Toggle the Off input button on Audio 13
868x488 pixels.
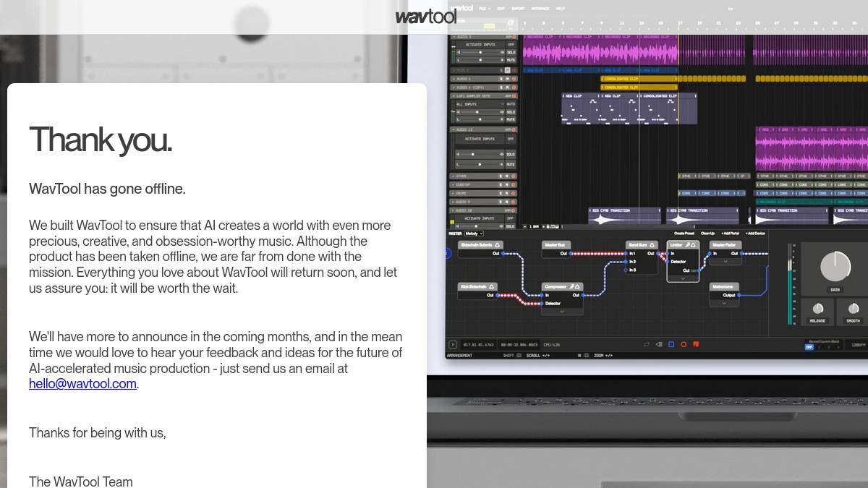[x=511, y=139]
